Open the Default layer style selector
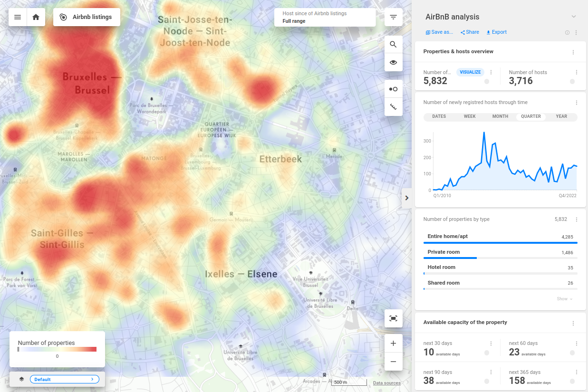 [x=64, y=379]
